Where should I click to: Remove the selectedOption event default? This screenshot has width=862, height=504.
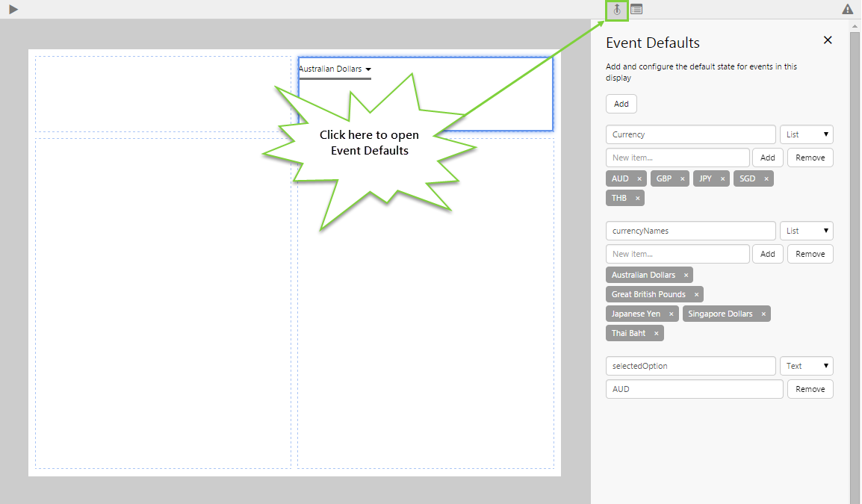click(810, 389)
